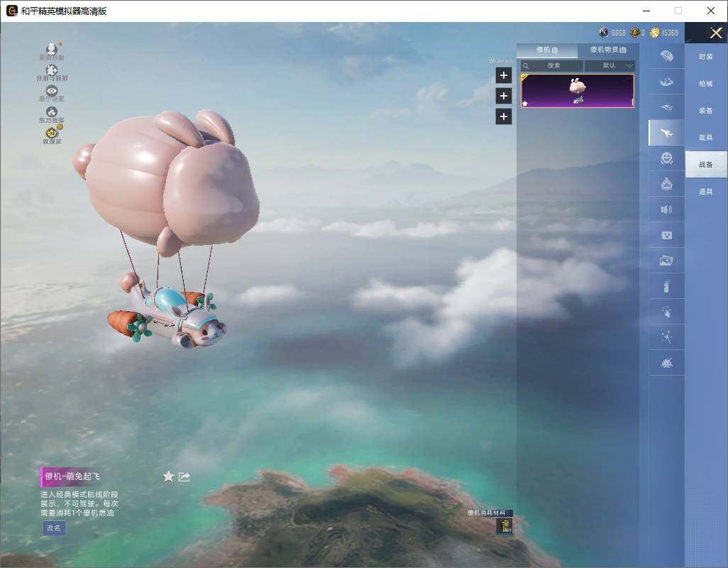Image resolution: width=728 pixels, height=568 pixels.
Task: Share 僚机-萌兔起飞 using the share icon
Action: [x=184, y=476]
